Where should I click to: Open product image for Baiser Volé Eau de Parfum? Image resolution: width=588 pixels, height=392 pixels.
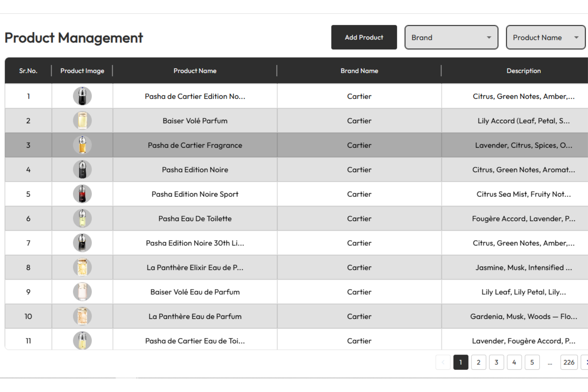[x=82, y=292]
